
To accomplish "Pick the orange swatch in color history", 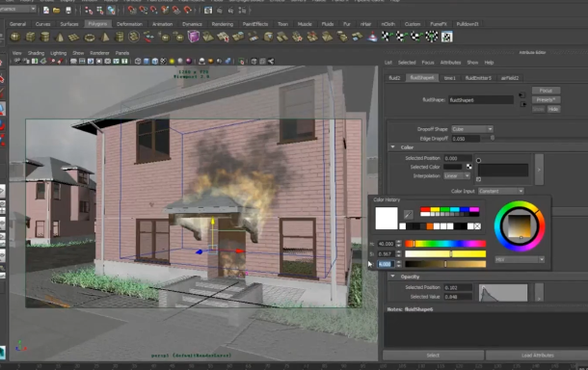I will tap(430, 226).
